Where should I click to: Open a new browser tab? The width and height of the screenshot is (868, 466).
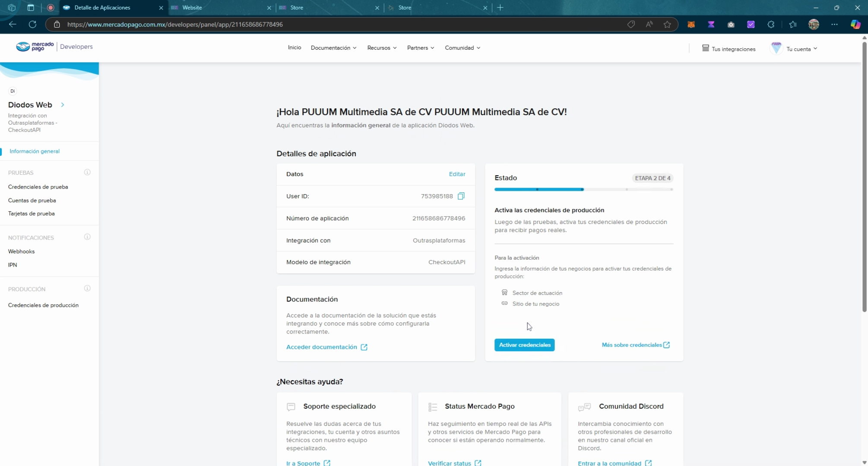click(500, 8)
